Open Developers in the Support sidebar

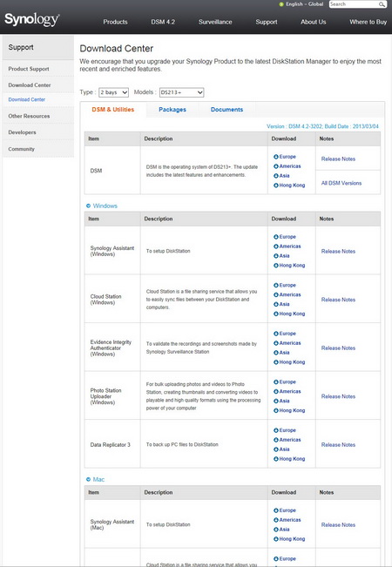point(22,132)
